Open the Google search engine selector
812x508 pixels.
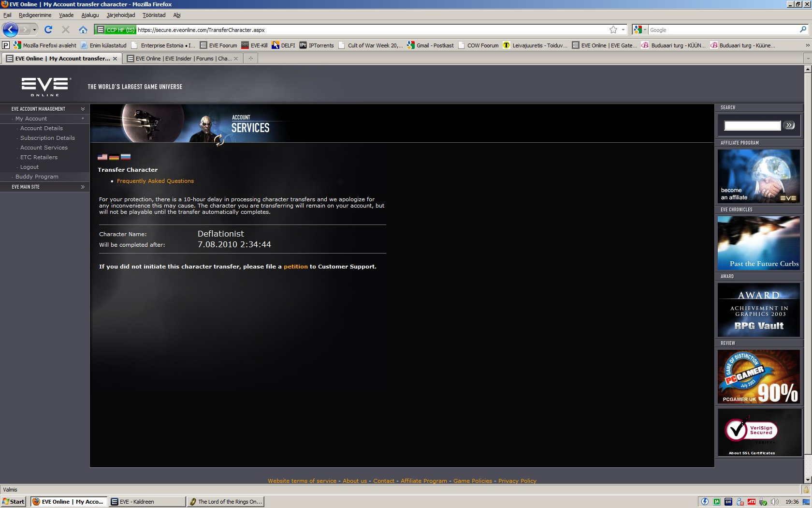640,30
